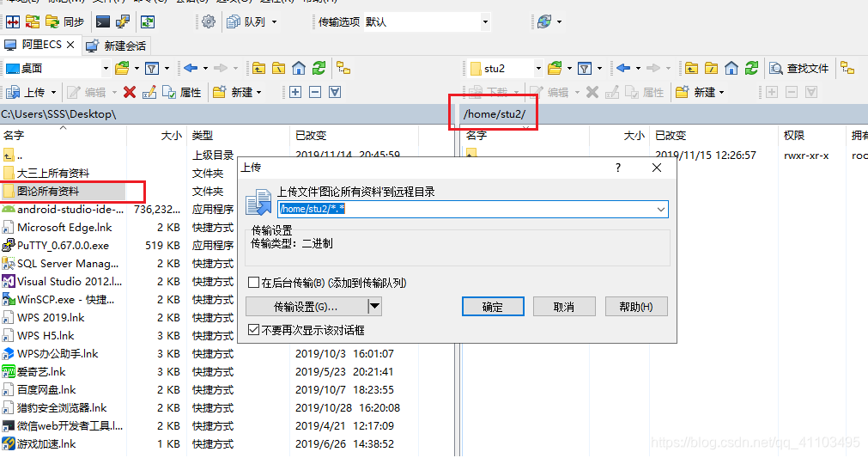This screenshot has width=868, height=458.
Task: Open local 属性 properties
Action: pyautogui.click(x=181, y=93)
